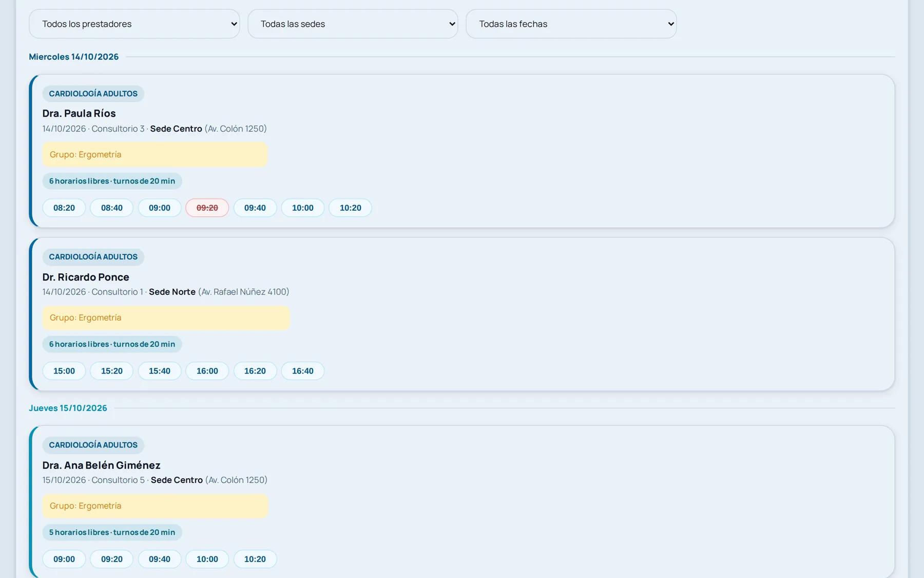Pick 10:20 slot for Dra. Ana Belén Giménez
Screen dimensions: 924x578
255,559
